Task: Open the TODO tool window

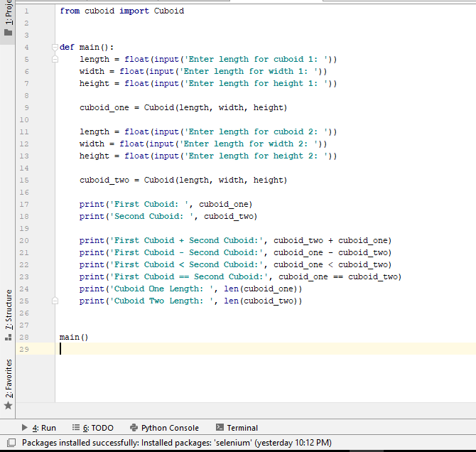Action: coord(93,428)
